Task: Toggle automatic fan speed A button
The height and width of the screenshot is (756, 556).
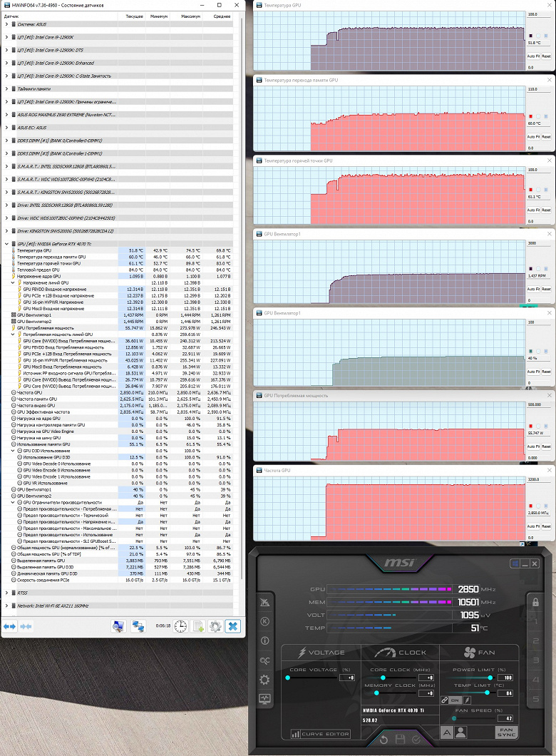Action: pyautogui.click(x=447, y=733)
